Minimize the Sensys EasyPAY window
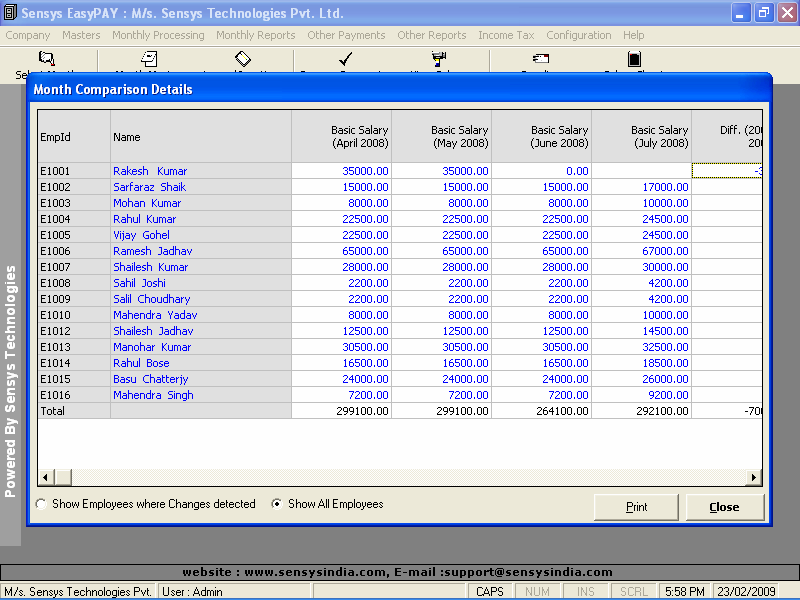The image size is (800, 600). 740,13
